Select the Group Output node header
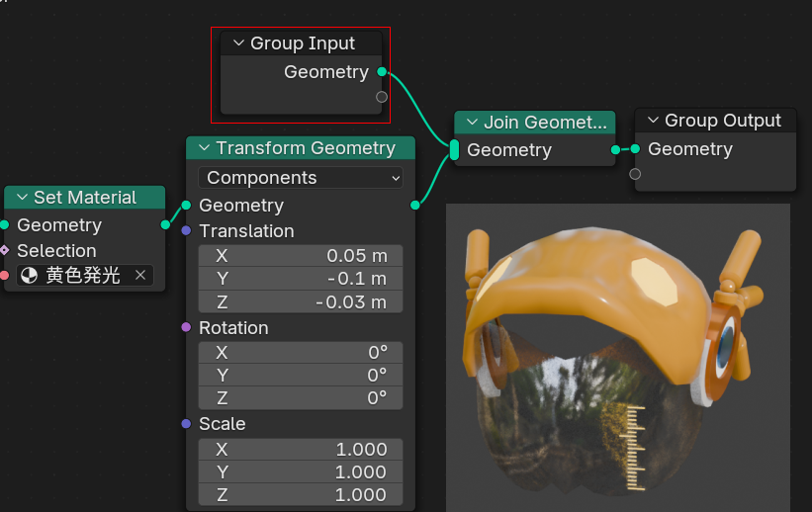This screenshot has height=512, width=812. [x=722, y=121]
